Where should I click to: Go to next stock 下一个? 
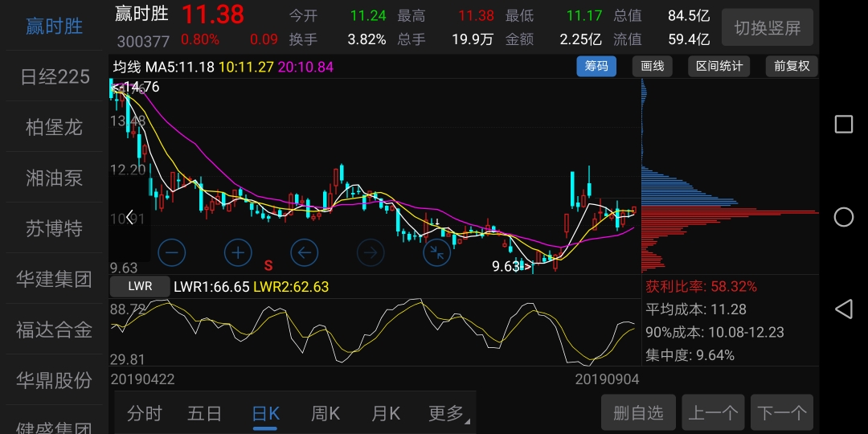[x=782, y=412]
